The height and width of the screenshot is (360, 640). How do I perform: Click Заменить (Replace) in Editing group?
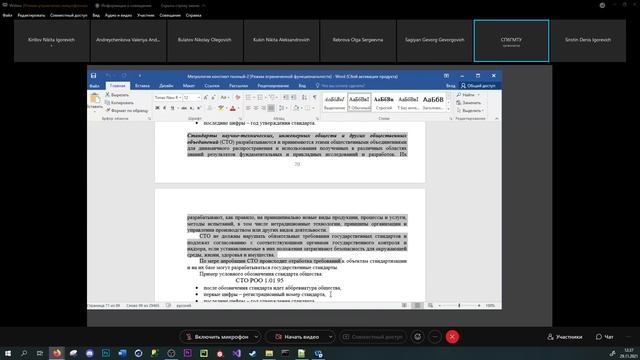pyautogui.click(x=469, y=102)
